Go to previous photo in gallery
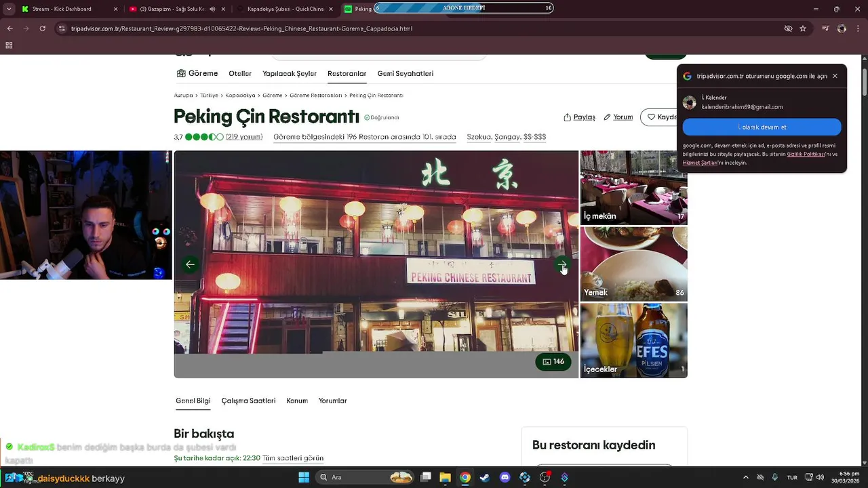Image resolution: width=868 pixels, height=488 pixels. (x=191, y=264)
